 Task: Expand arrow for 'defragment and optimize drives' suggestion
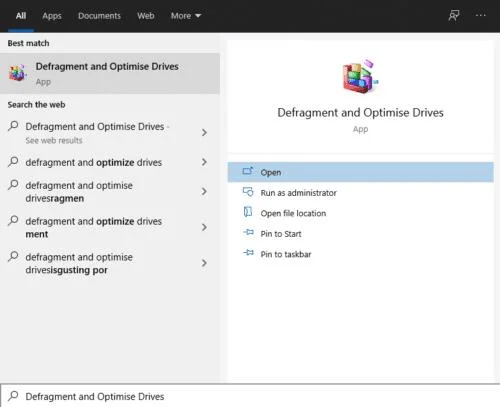[204, 162]
